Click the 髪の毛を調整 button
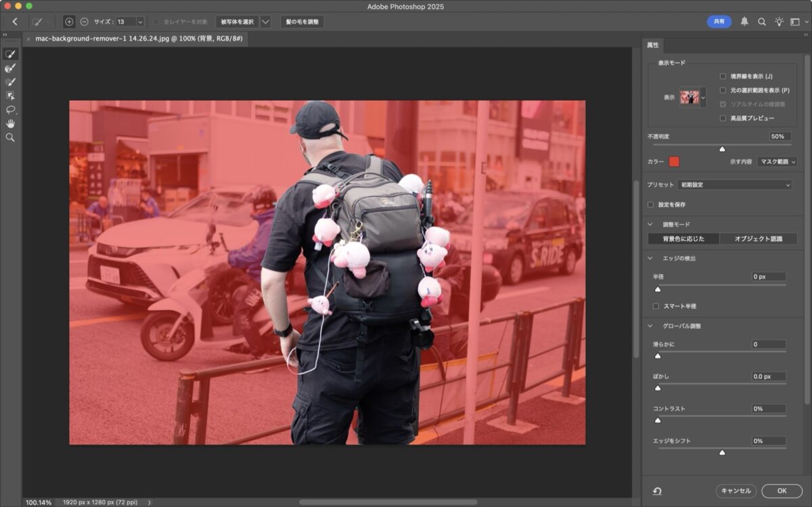 click(x=302, y=22)
